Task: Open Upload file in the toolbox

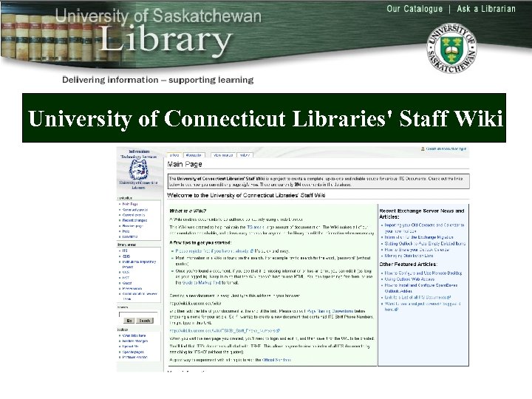Action: pyautogui.click(x=130, y=347)
